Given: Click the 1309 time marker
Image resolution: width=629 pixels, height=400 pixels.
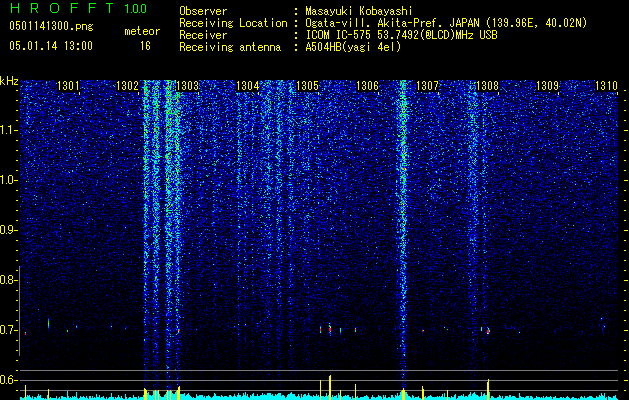Looking at the screenshot, I should pyautogui.click(x=547, y=86).
